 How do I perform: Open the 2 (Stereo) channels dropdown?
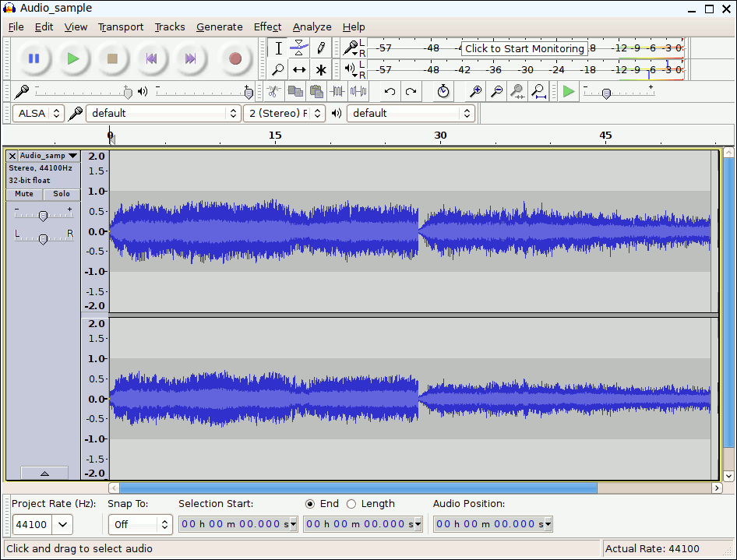(x=284, y=113)
